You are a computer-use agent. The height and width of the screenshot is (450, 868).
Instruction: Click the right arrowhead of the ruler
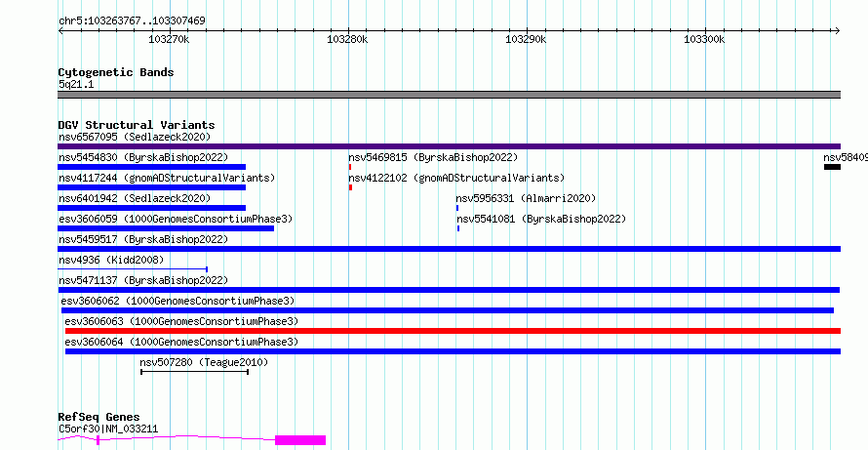tap(838, 31)
